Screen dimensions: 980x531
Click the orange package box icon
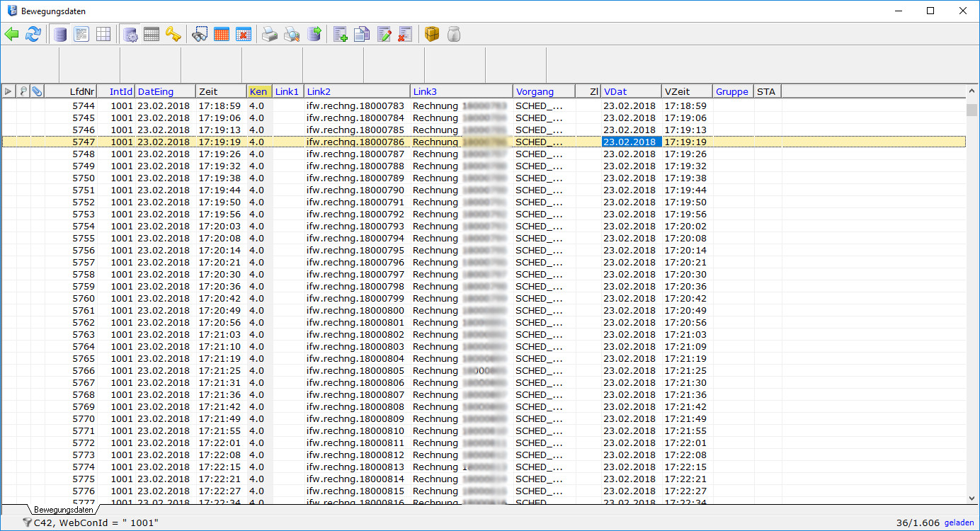pyautogui.click(x=432, y=34)
